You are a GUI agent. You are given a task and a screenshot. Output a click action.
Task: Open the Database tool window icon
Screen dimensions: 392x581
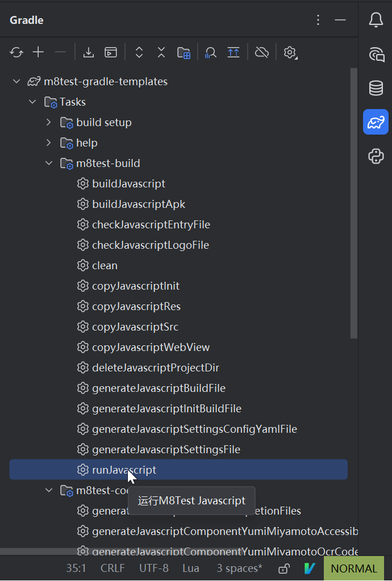(x=376, y=88)
